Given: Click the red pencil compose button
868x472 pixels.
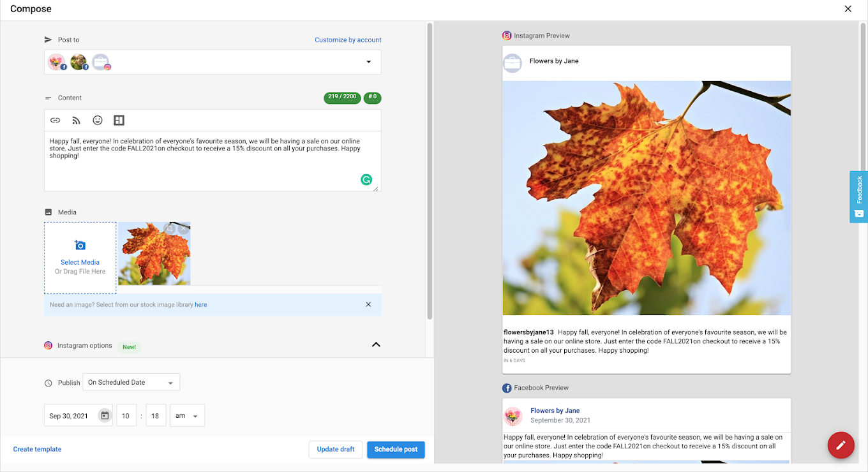Looking at the screenshot, I should click(x=841, y=445).
